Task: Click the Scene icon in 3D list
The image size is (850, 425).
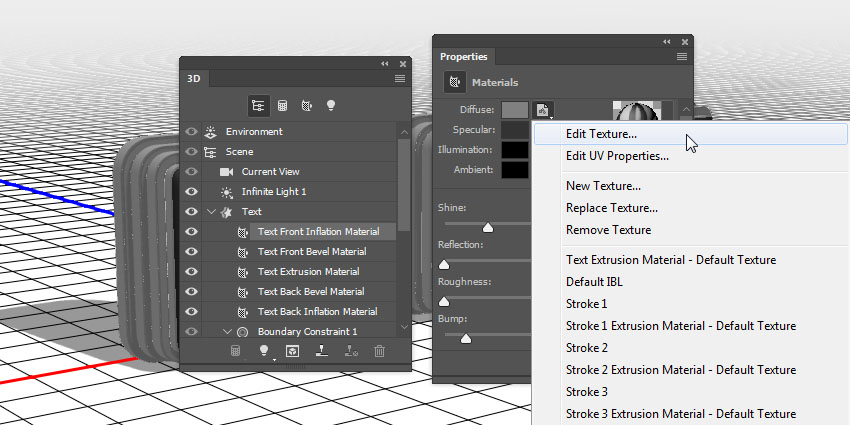Action: click(x=210, y=152)
